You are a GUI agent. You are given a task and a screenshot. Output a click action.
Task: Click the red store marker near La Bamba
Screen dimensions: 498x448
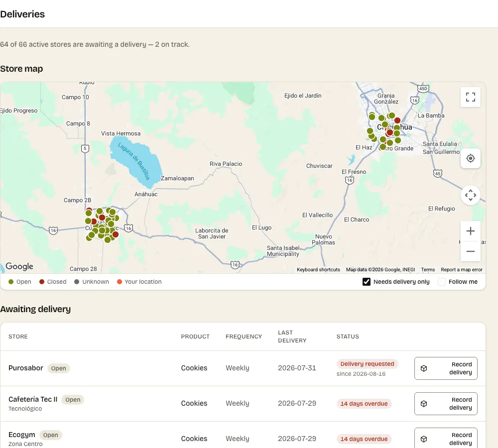click(397, 120)
